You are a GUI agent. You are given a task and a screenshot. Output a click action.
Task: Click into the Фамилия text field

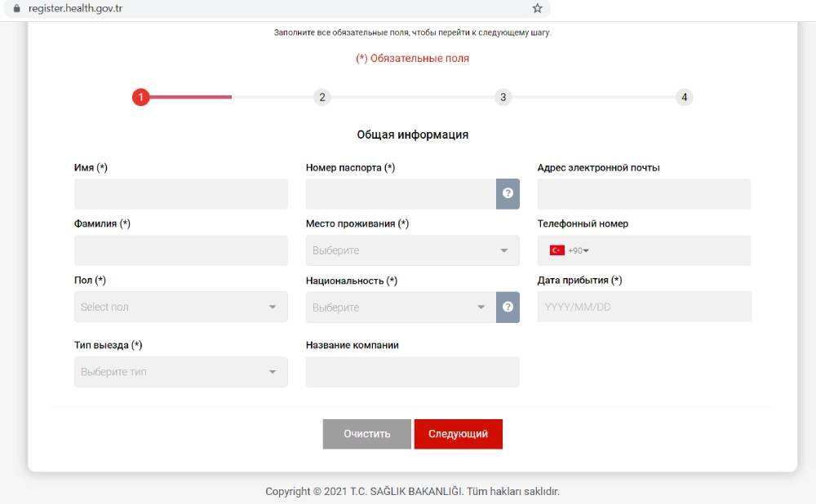coord(180,250)
